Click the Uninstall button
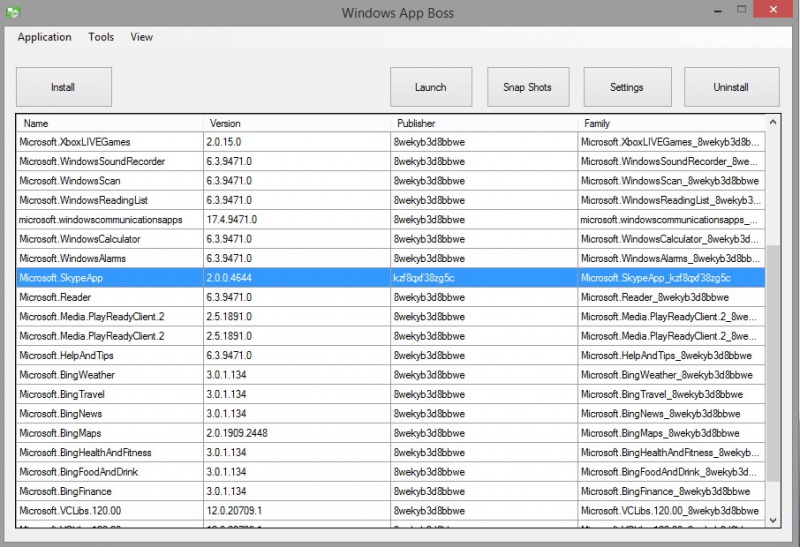 pos(732,87)
